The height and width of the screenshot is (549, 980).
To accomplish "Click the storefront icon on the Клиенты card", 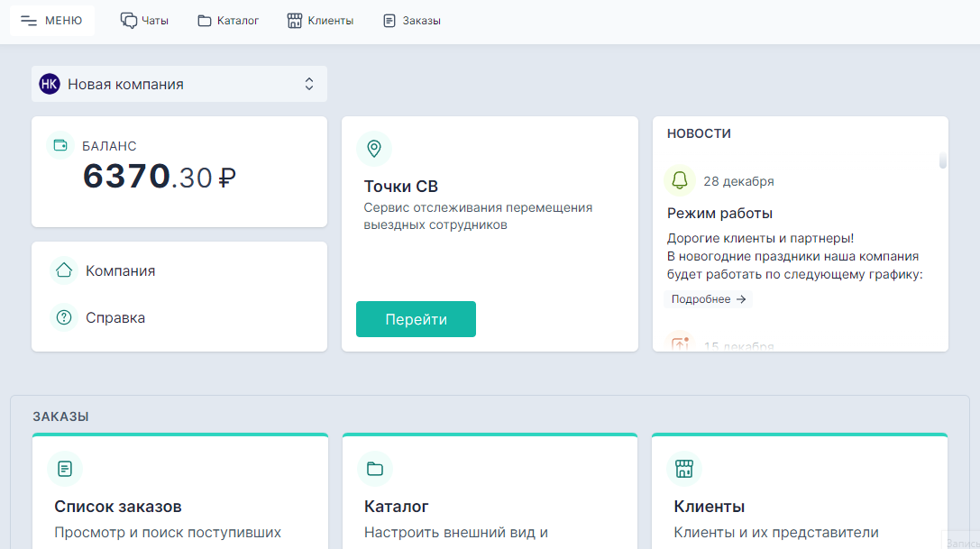I will click(684, 468).
